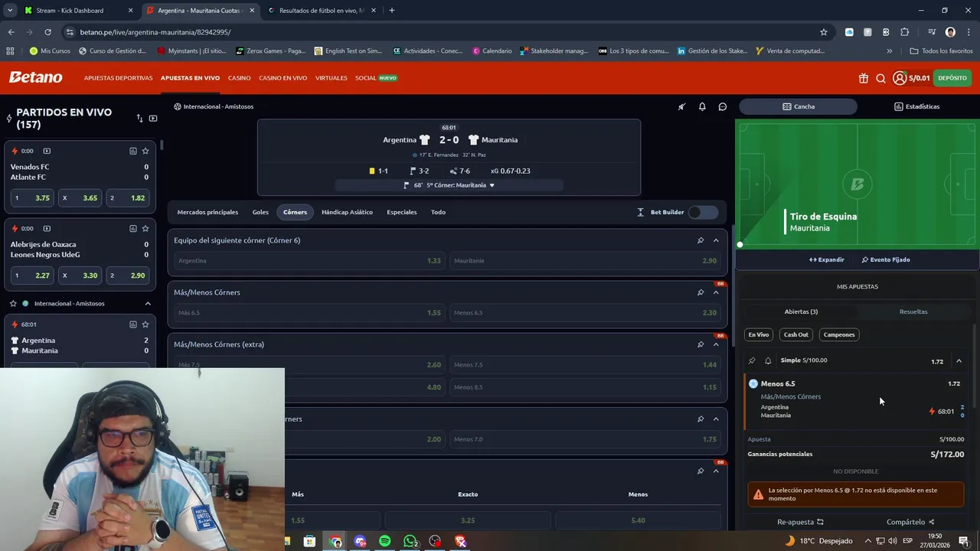Open Casino en Vivo menu item
Screen dimensions: 980x551
[283, 78]
